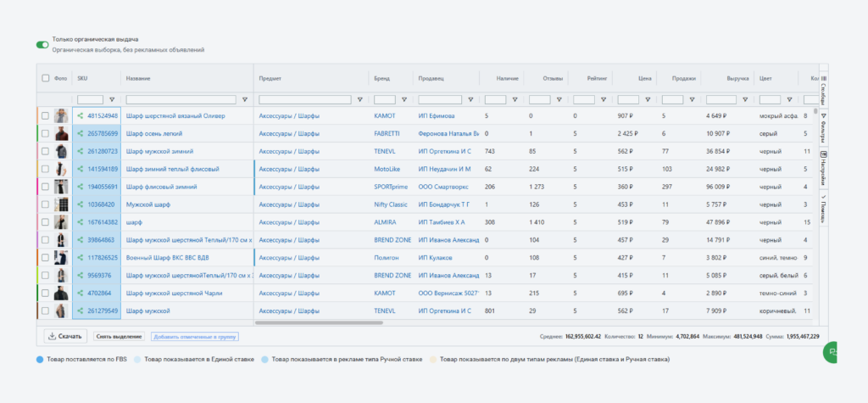Sort by the Рейтинг column header
The image size is (868, 403).
597,78
